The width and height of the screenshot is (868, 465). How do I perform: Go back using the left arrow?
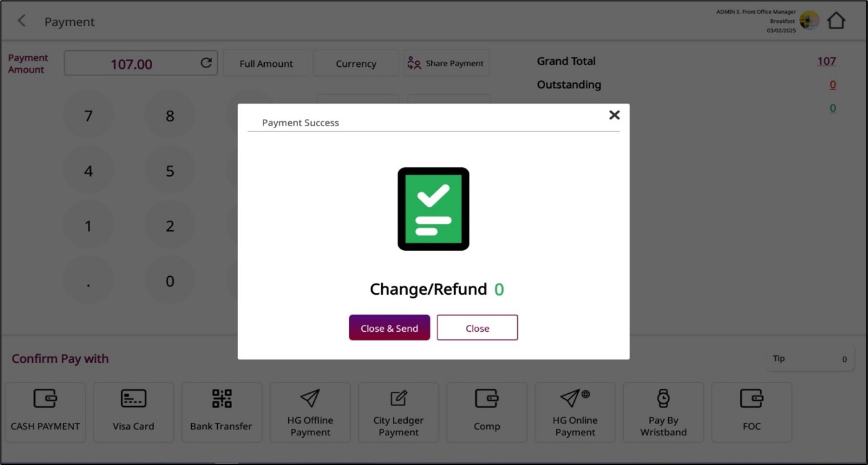22,21
